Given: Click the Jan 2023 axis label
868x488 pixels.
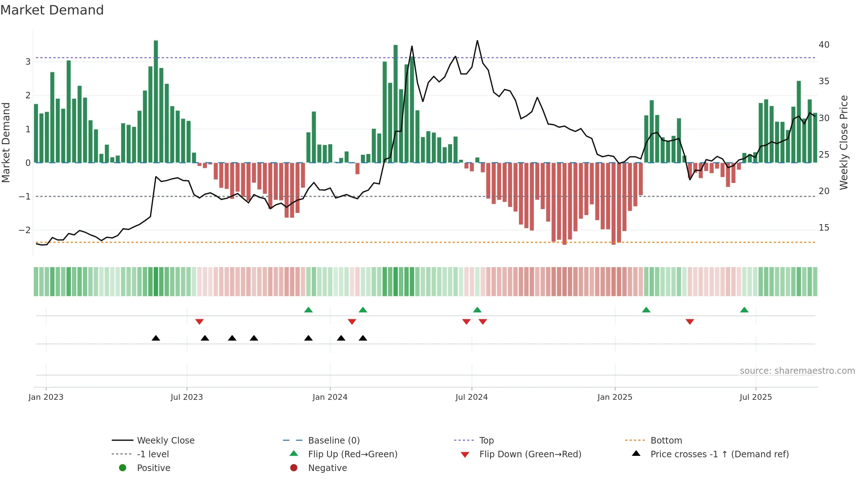Looking at the screenshot, I should click(x=46, y=397).
